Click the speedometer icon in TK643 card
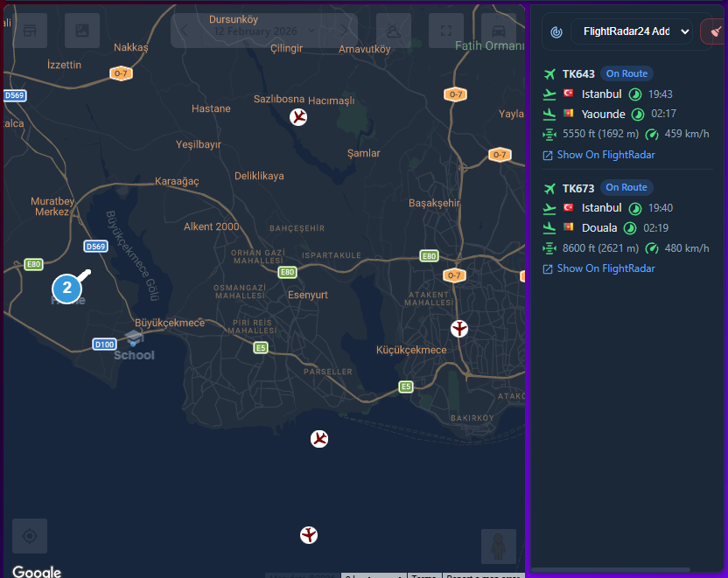This screenshot has width=728, height=578. click(x=652, y=135)
